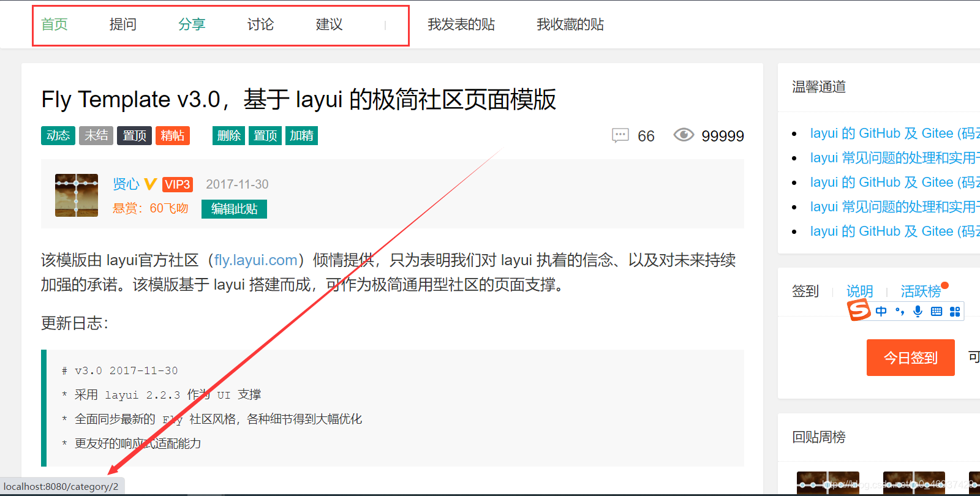Open first layui 常见问题的处理和实用 link

[x=895, y=158]
